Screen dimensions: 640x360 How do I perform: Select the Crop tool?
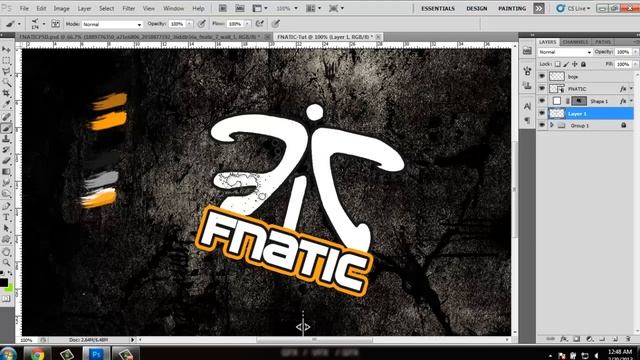click(x=6, y=93)
